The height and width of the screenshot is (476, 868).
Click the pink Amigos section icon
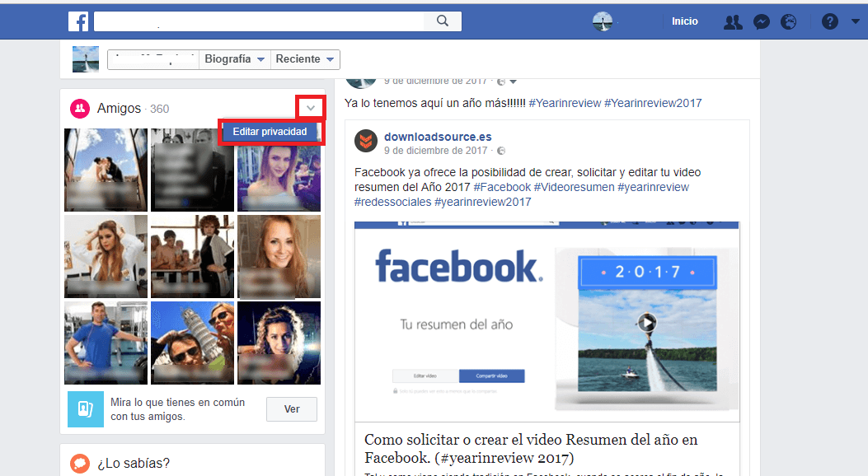(80, 109)
